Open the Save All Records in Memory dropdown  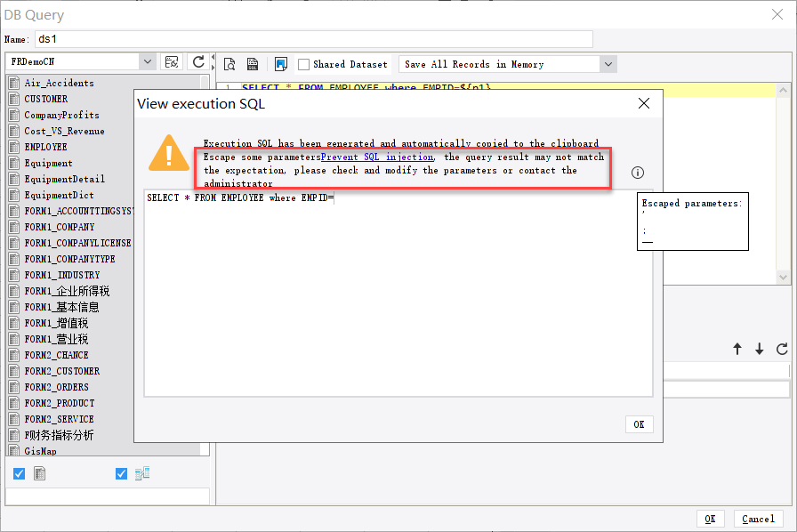tap(608, 62)
